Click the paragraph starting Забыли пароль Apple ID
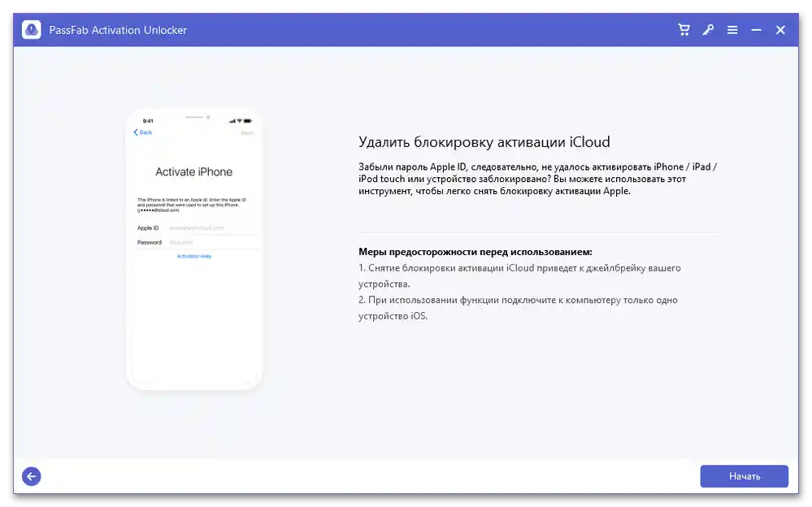This screenshot has width=812, height=507. tap(537, 179)
